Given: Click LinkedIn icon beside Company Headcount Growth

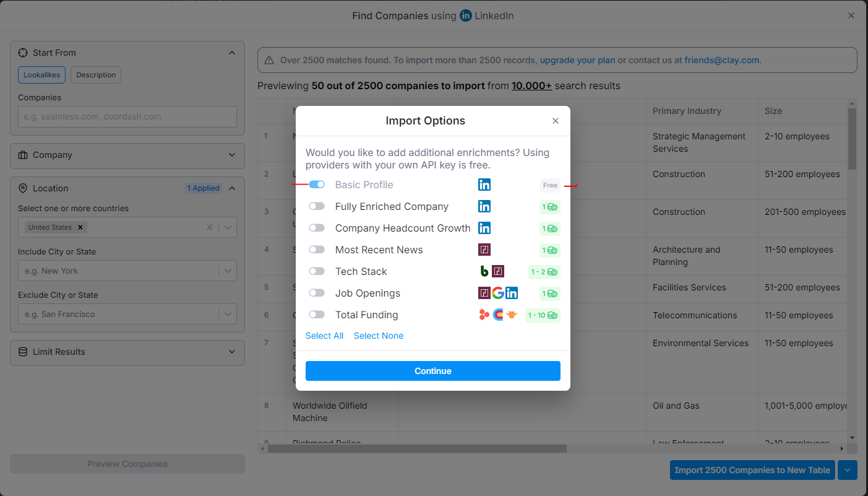Looking at the screenshot, I should (484, 228).
